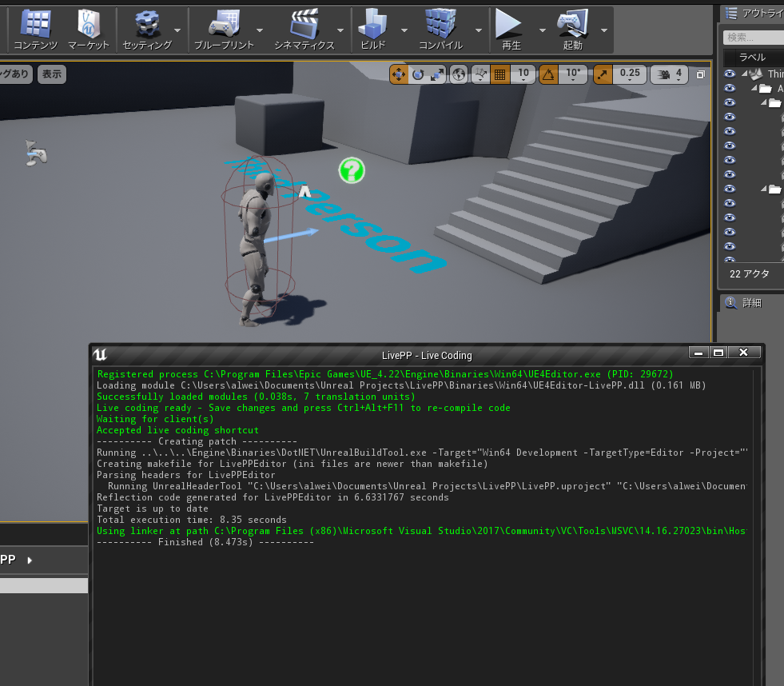
Task: Click the コンパイル compile button
Action: [x=440, y=30]
